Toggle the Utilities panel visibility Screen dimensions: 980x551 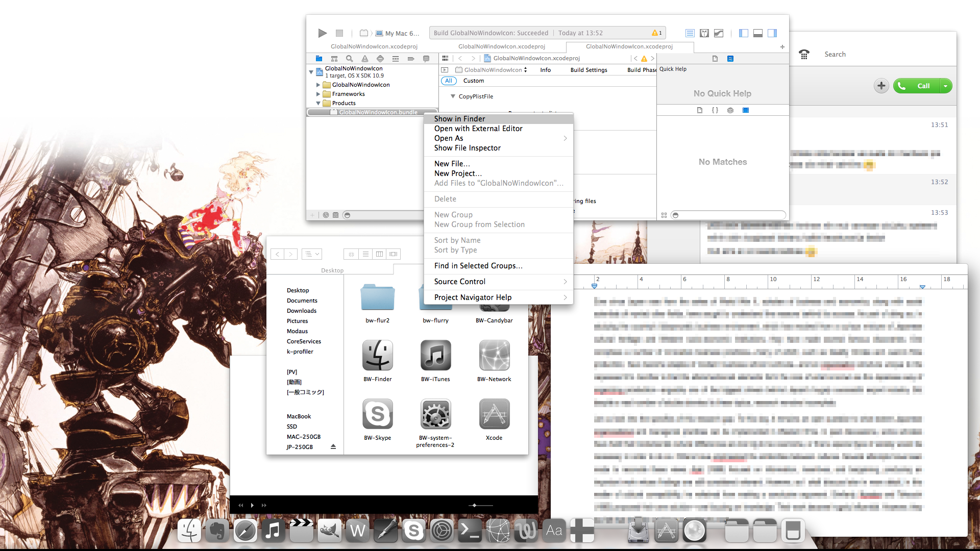pyautogui.click(x=772, y=33)
